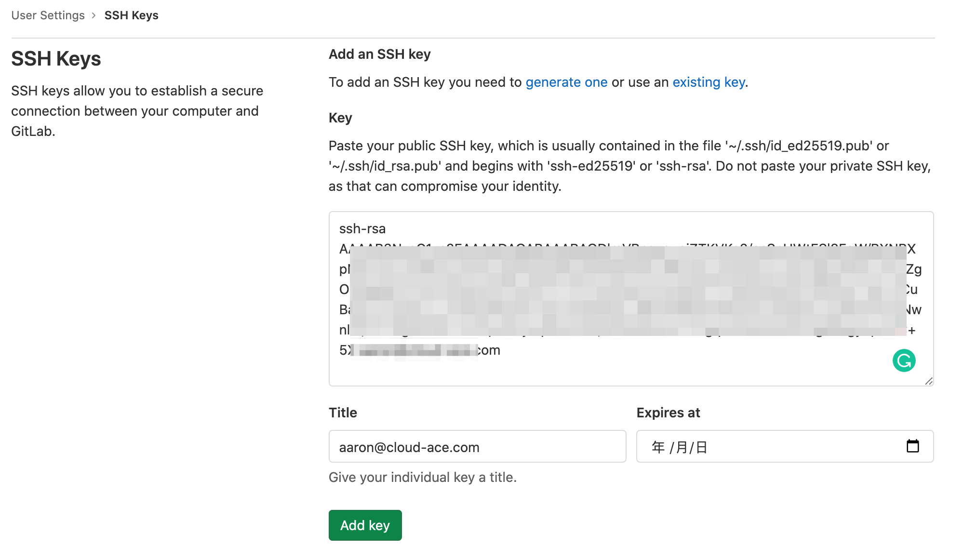Go to User Settings via breadcrumb
The width and height of the screenshot is (963, 560).
pyautogui.click(x=48, y=15)
